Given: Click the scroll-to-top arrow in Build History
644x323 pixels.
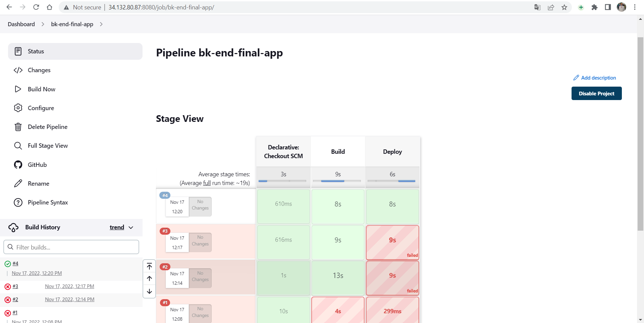Looking at the screenshot, I should [x=149, y=266].
